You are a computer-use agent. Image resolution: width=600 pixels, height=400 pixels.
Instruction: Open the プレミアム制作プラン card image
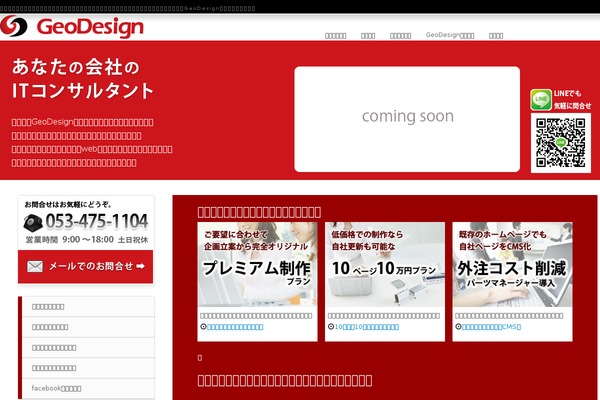pyautogui.click(x=257, y=264)
